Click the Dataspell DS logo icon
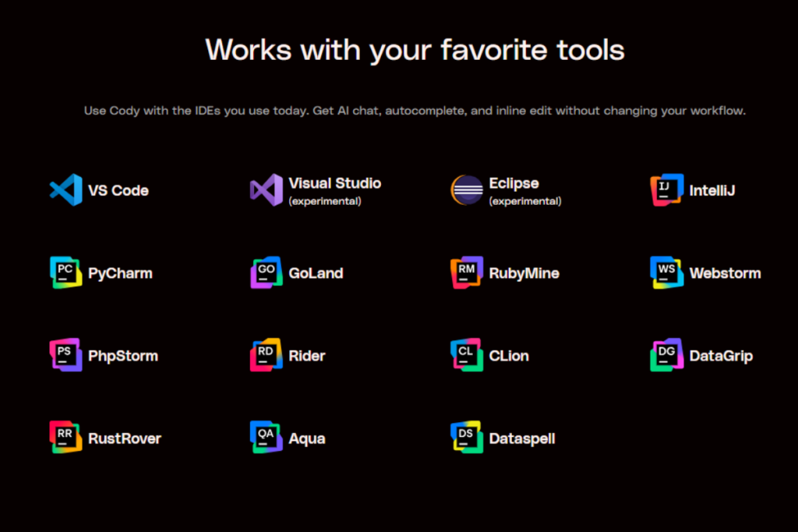798x532 pixels. 467,438
